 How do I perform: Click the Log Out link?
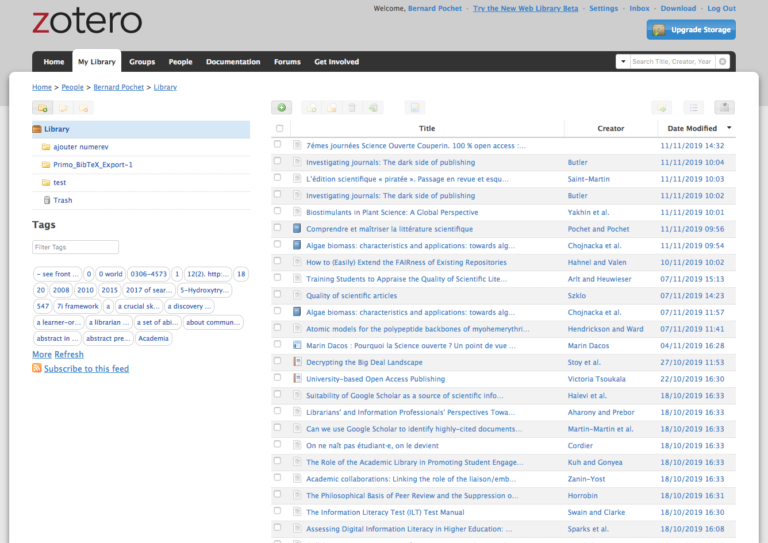tap(721, 8)
